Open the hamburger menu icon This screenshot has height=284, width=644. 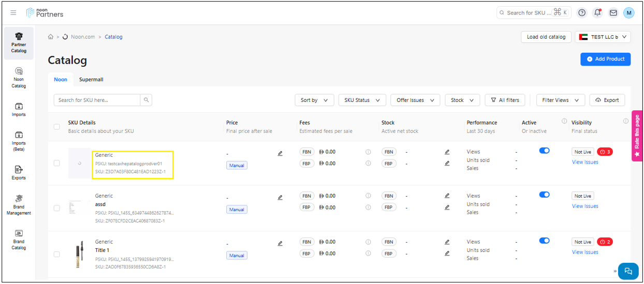(x=13, y=12)
